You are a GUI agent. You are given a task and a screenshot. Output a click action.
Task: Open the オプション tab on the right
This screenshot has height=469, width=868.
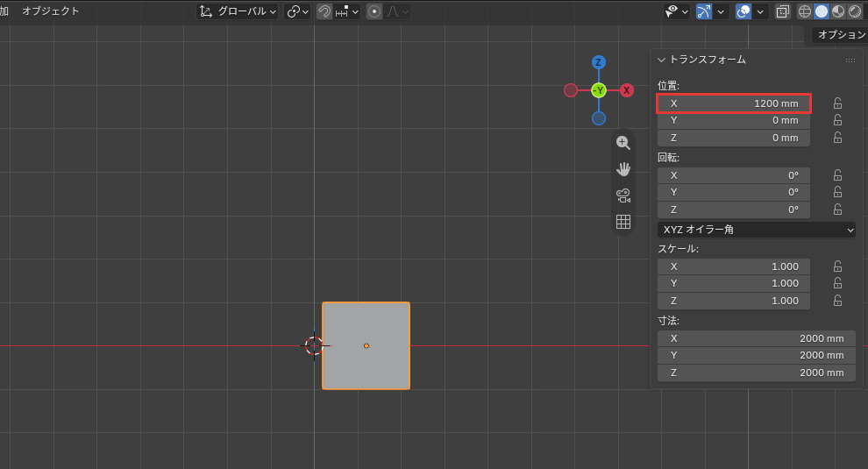[840, 34]
